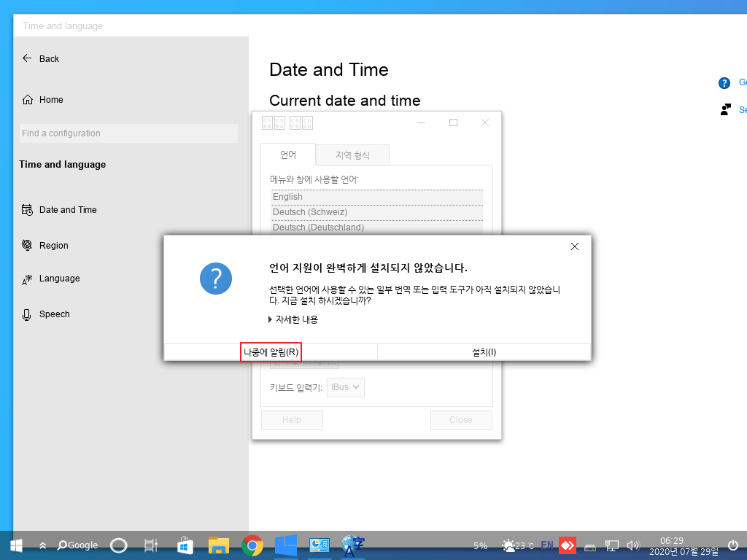747x560 pixels.
Task: Select Deutsch (Deutschland) in language list
Action: click(376, 227)
